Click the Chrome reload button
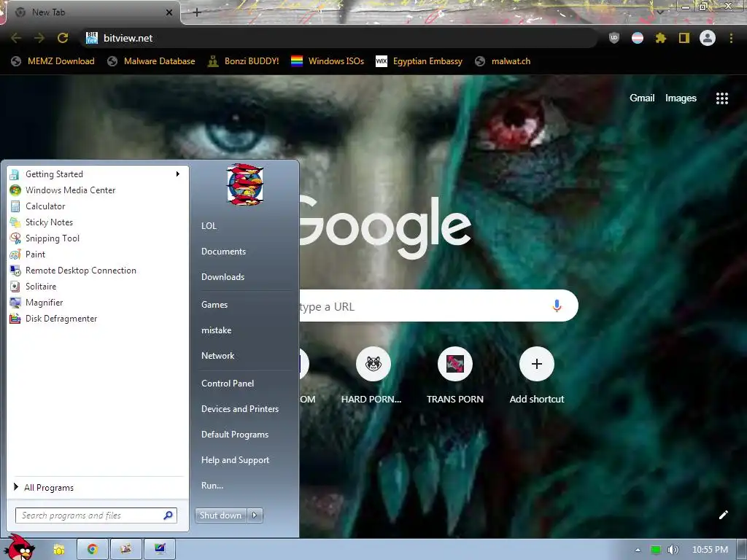The height and width of the screenshot is (560, 747). pyautogui.click(x=63, y=38)
